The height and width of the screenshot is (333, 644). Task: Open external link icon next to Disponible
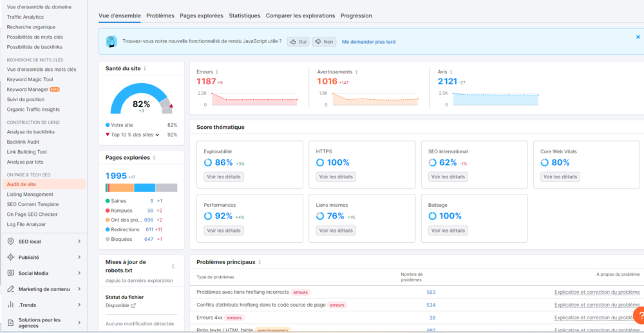click(x=133, y=305)
